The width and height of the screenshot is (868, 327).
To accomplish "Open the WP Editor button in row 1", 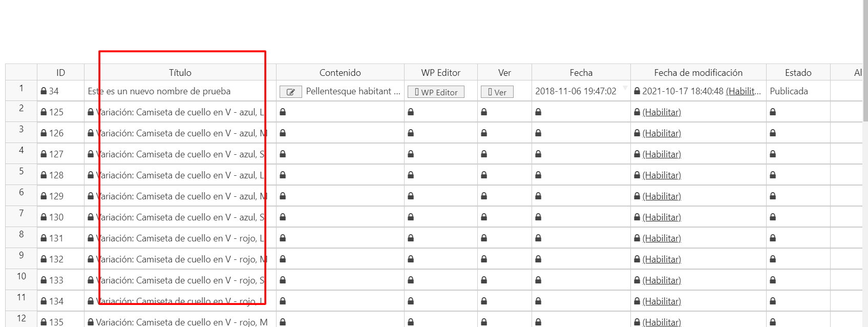I will [436, 92].
